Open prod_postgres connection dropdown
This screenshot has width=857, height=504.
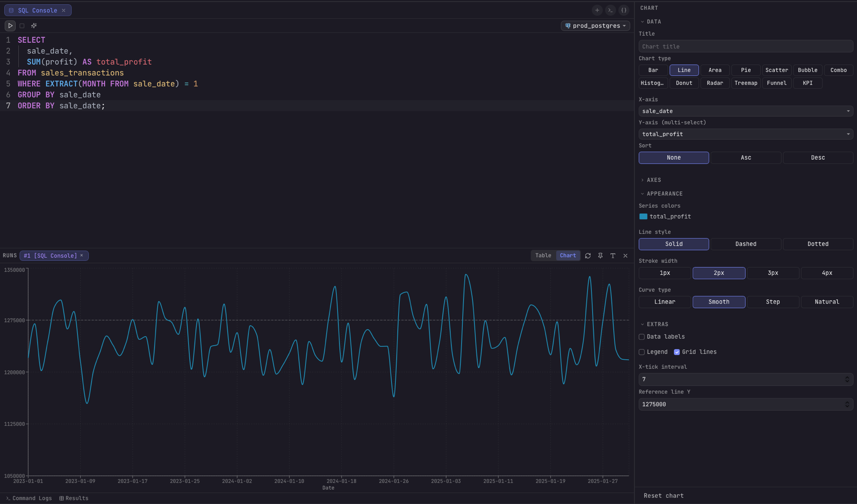click(595, 26)
